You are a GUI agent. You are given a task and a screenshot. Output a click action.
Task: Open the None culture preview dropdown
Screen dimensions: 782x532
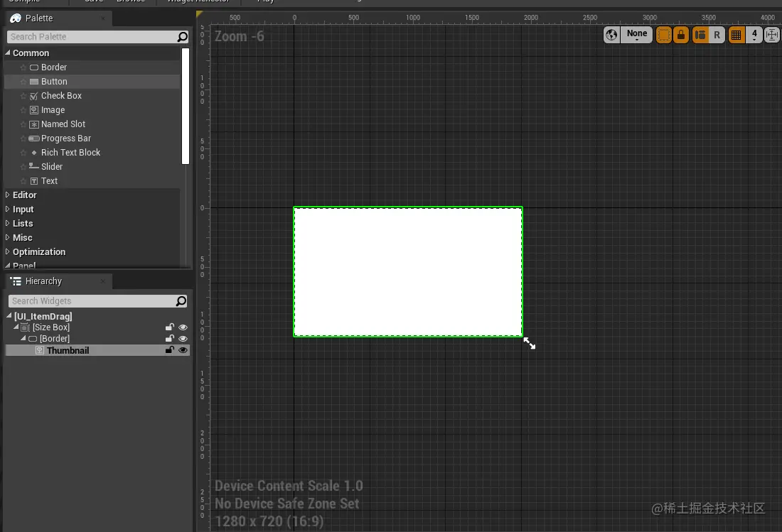(636, 35)
